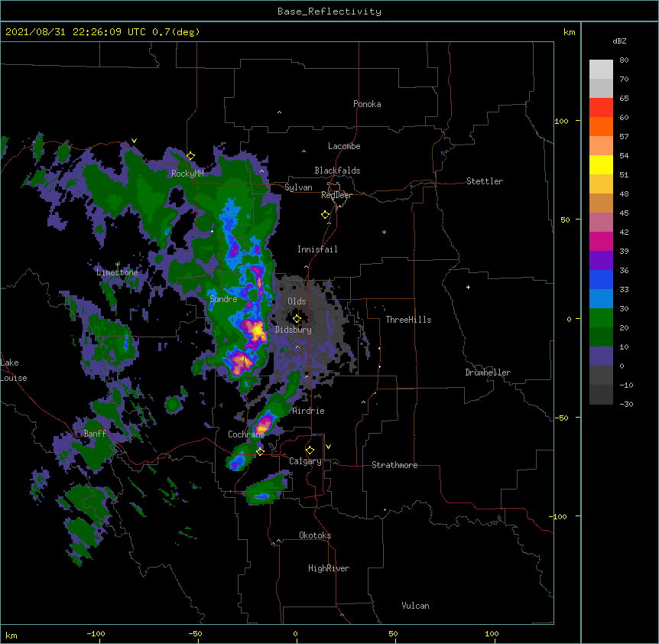Click the ThreeHills town label
This screenshot has height=644, width=659.
(408, 320)
